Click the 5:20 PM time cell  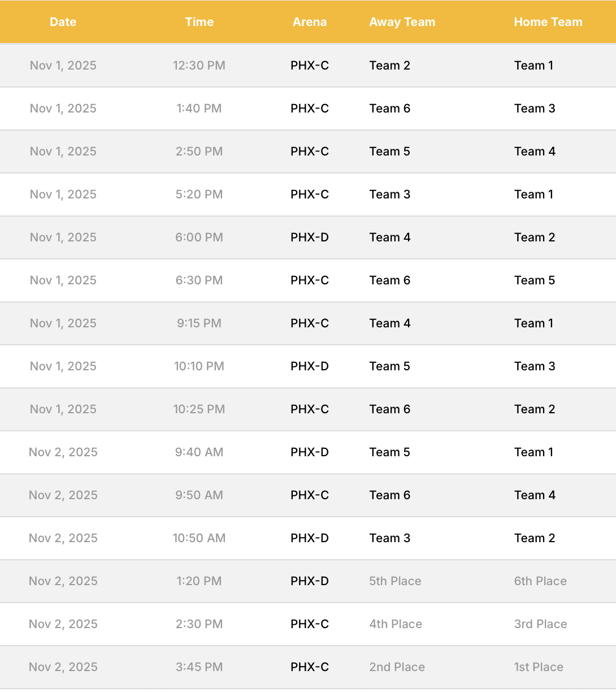pos(199,194)
